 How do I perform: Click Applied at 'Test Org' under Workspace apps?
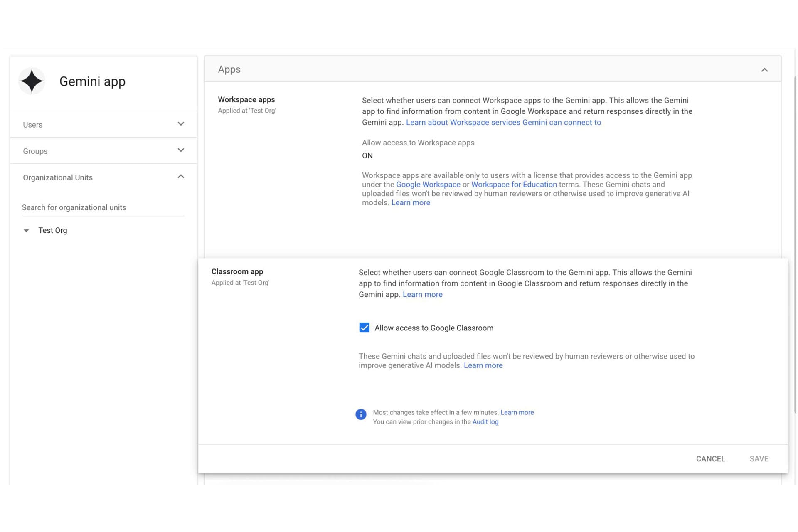coord(247,111)
